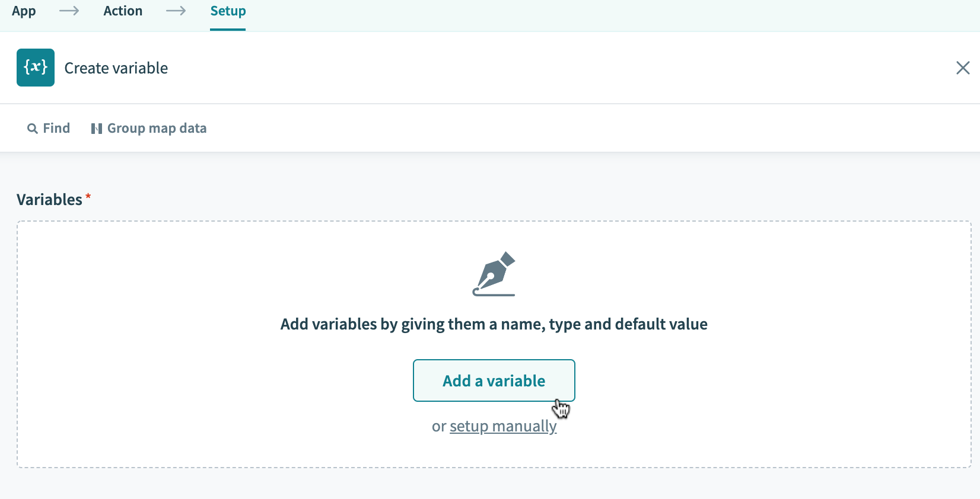Click the pen nib illustration icon
The width and height of the screenshot is (980, 499).
pos(494,274)
